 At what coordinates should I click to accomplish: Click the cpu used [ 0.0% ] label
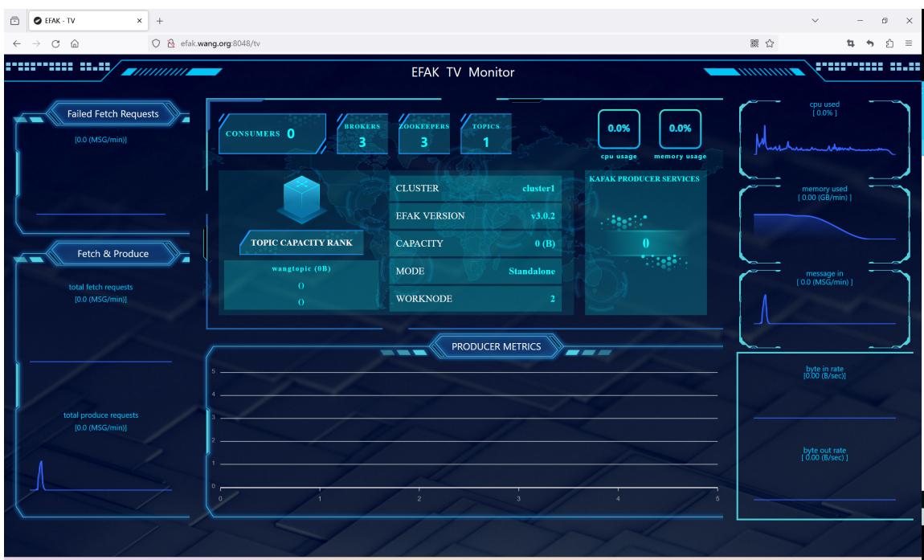click(x=824, y=108)
